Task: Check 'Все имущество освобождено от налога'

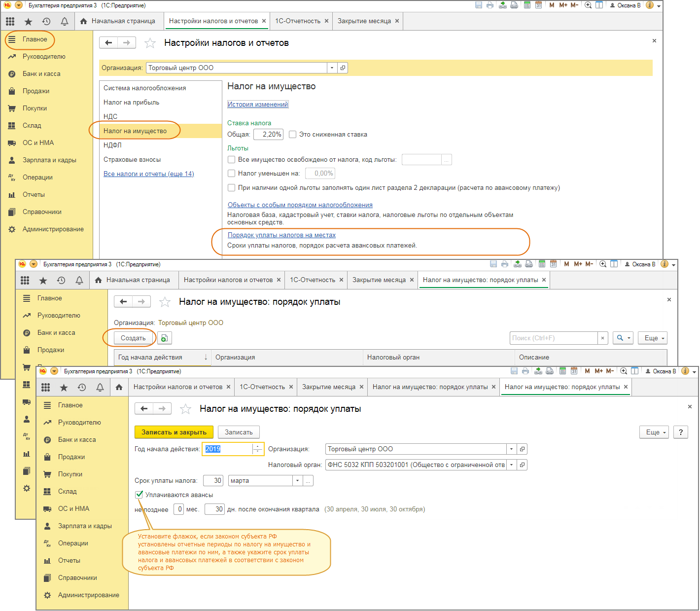Action: (x=231, y=159)
